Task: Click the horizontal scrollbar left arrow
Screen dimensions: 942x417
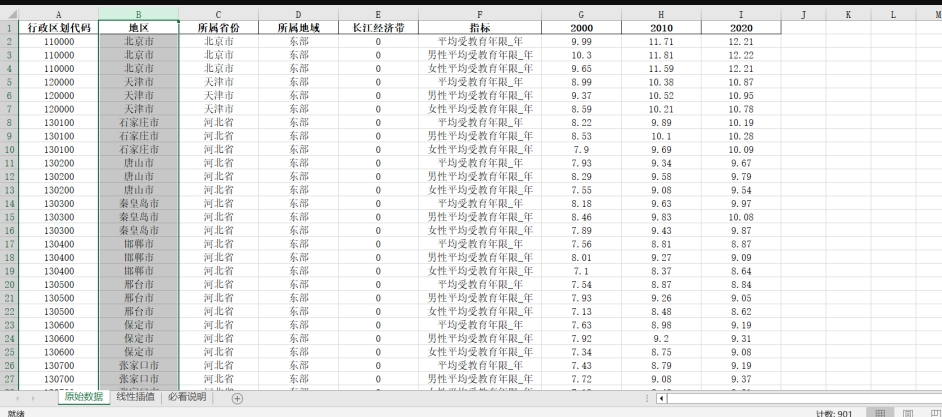Action: [661, 398]
